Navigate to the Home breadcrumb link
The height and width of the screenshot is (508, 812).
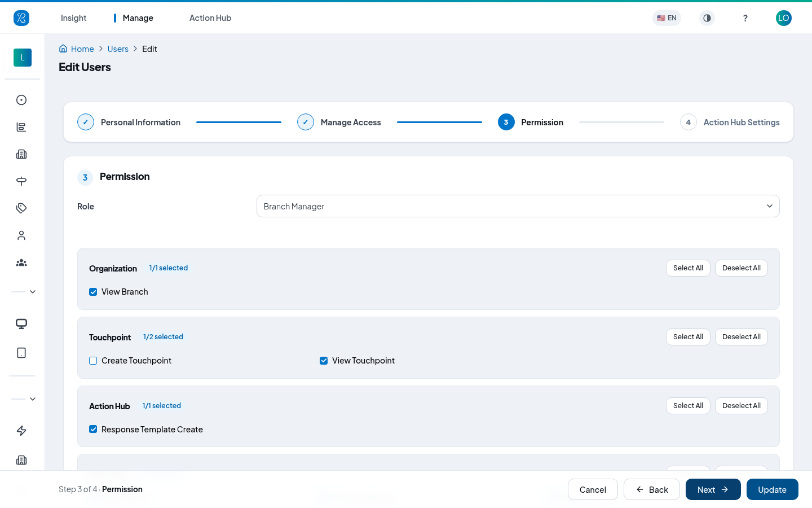tap(77, 49)
